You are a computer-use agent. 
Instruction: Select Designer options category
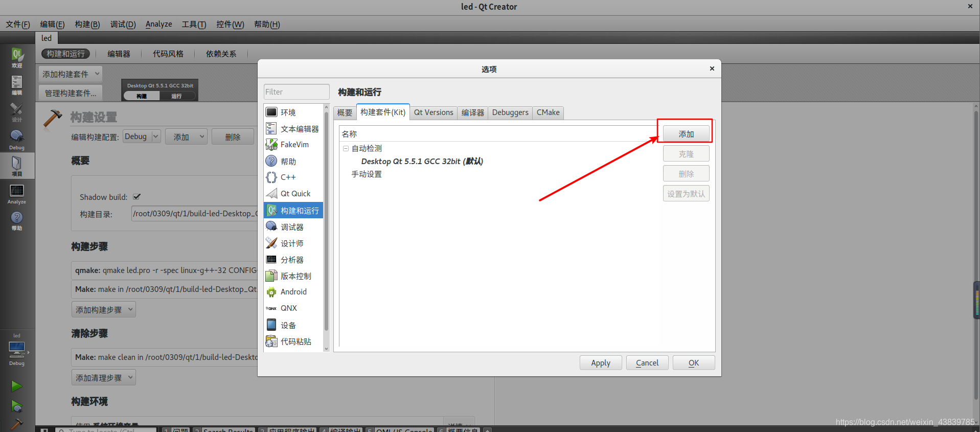point(293,243)
